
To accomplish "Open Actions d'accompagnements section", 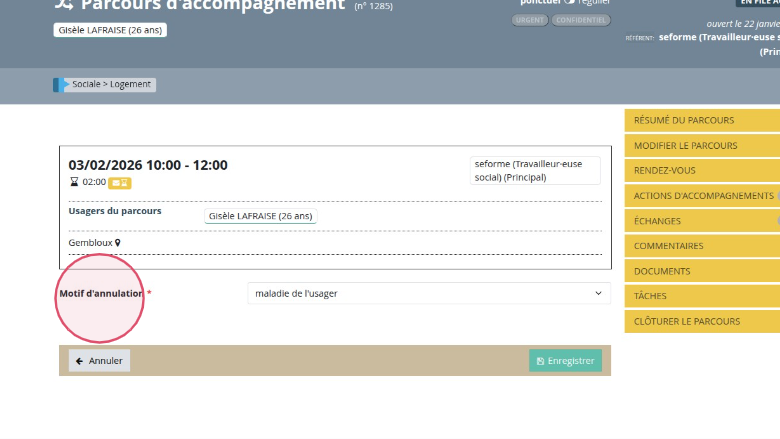I will 700,196.
